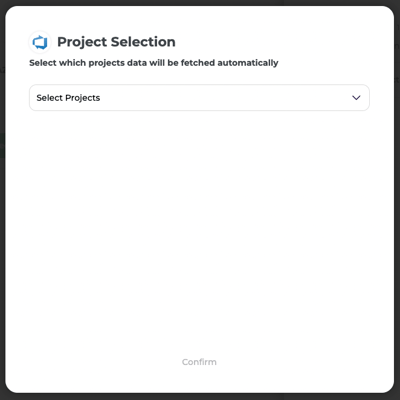Image resolution: width=400 pixels, height=400 pixels.
Task: Focus the Select Projects field
Action: [x=199, y=98]
